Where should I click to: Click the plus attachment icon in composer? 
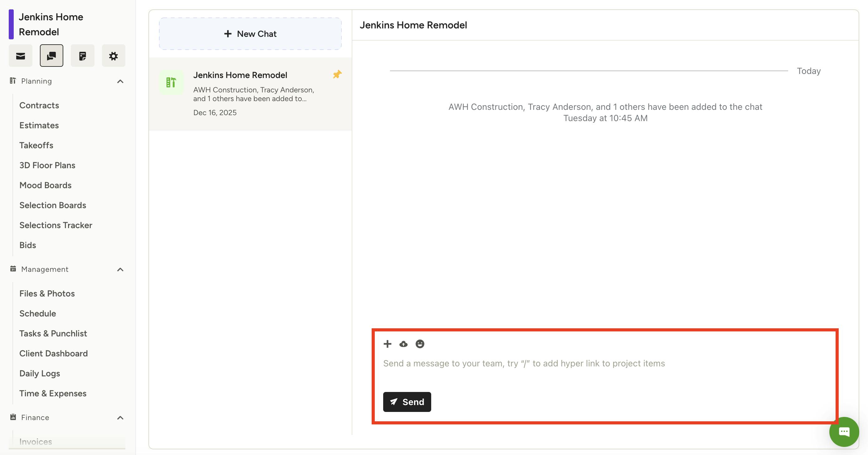pos(388,344)
